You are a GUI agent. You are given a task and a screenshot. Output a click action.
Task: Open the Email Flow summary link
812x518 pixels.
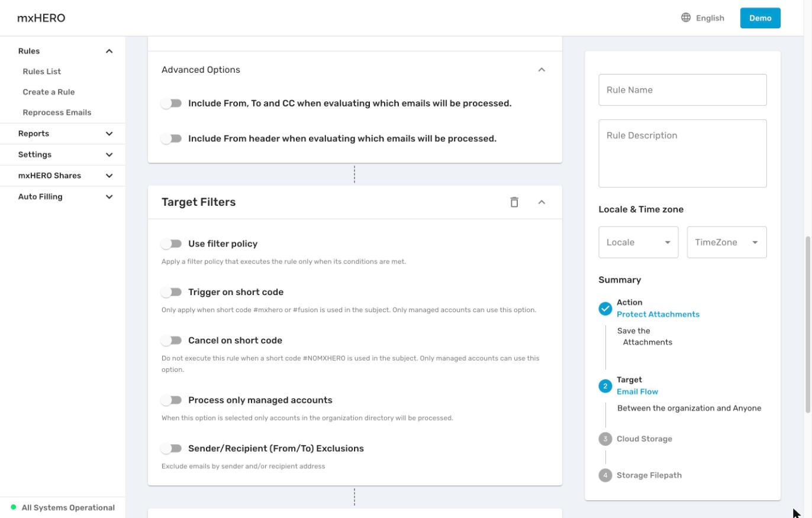[637, 391]
